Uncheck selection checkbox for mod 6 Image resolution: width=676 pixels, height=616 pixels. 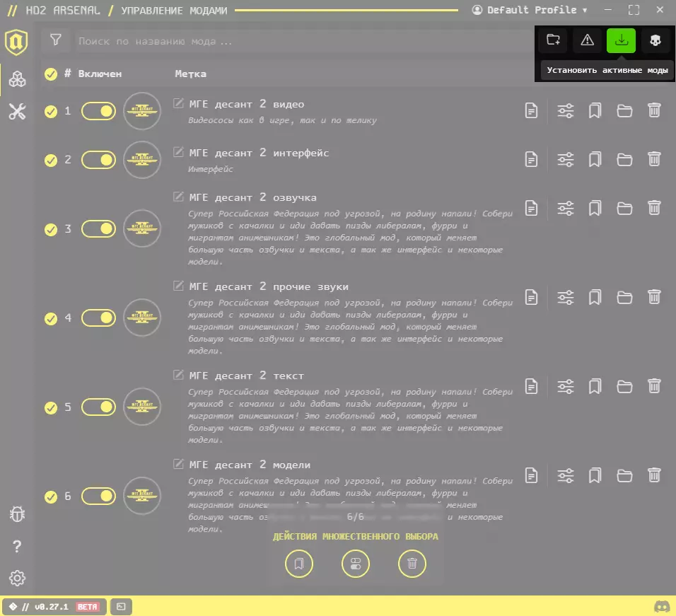[51, 497]
